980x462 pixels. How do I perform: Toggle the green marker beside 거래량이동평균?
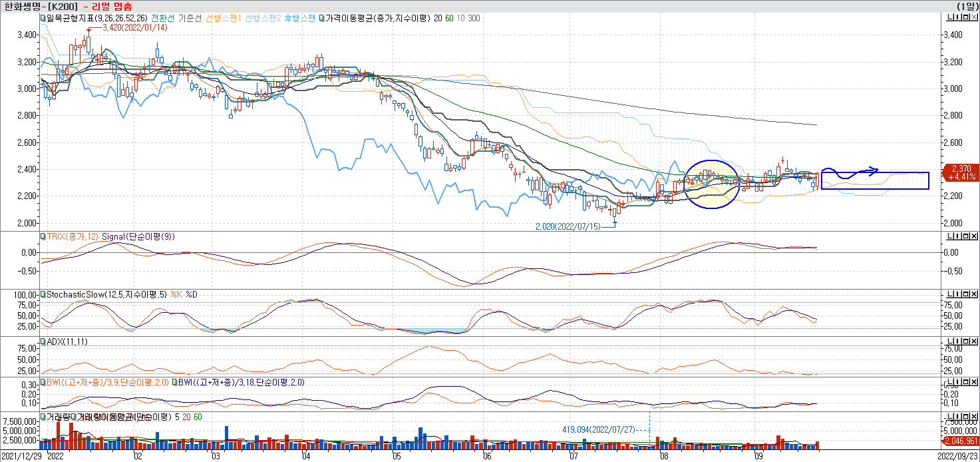tap(74, 417)
